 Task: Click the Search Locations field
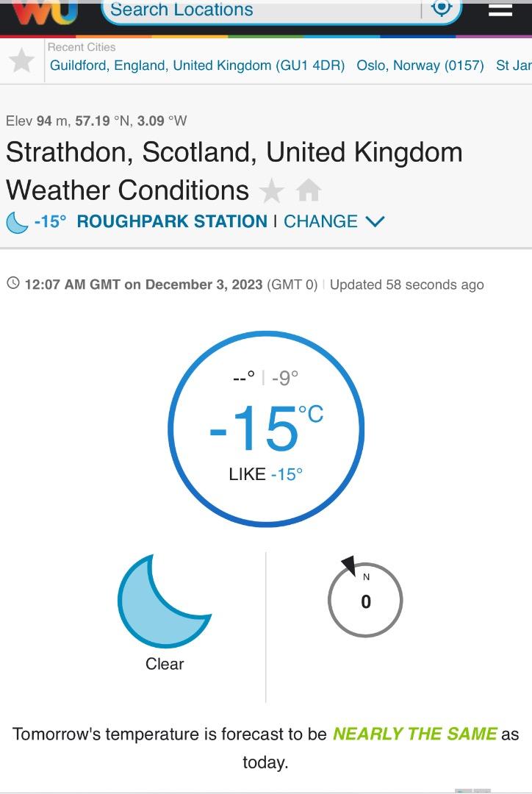pyautogui.click(x=261, y=10)
